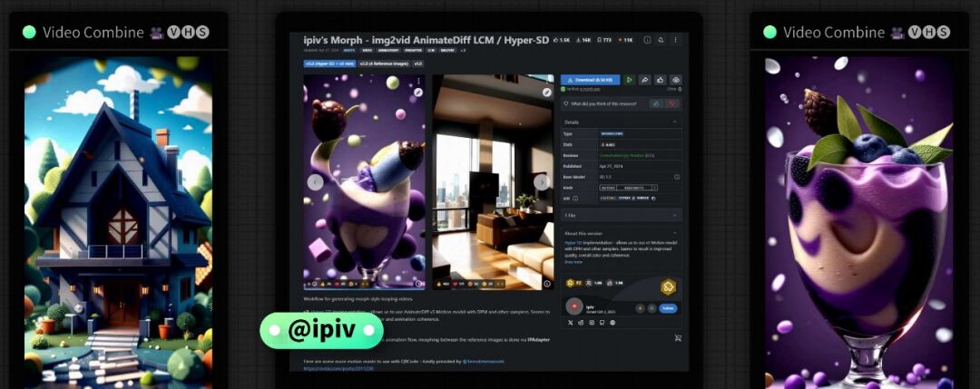Click the cart icon at the page's bottom right
The width and height of the screenshot is (980, 389).
[x=678, y=338]
